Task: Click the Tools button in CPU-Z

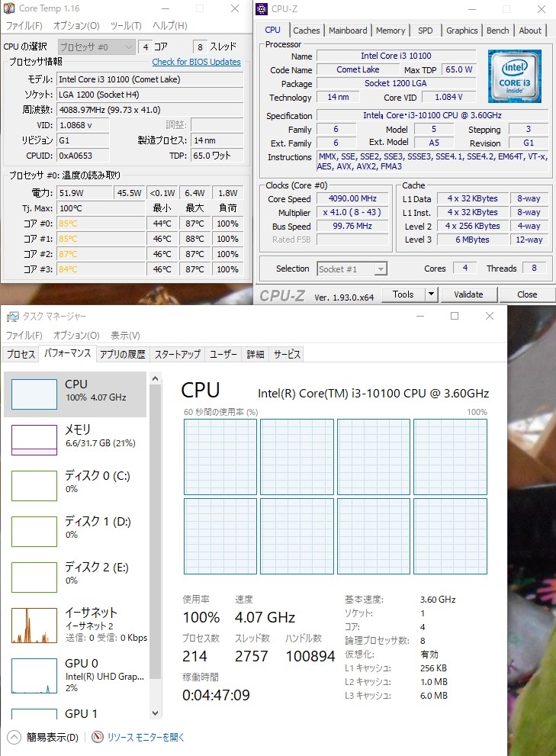Action: pos(403,294)
